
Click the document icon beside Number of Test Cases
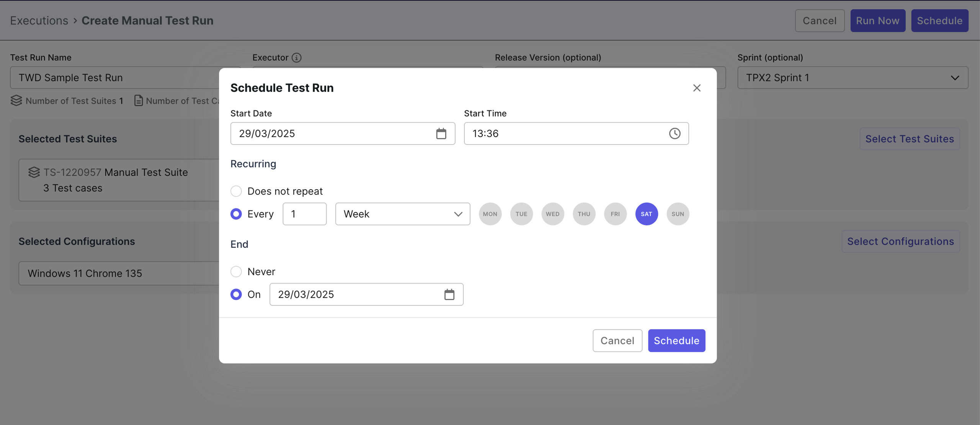pos(139,101)
